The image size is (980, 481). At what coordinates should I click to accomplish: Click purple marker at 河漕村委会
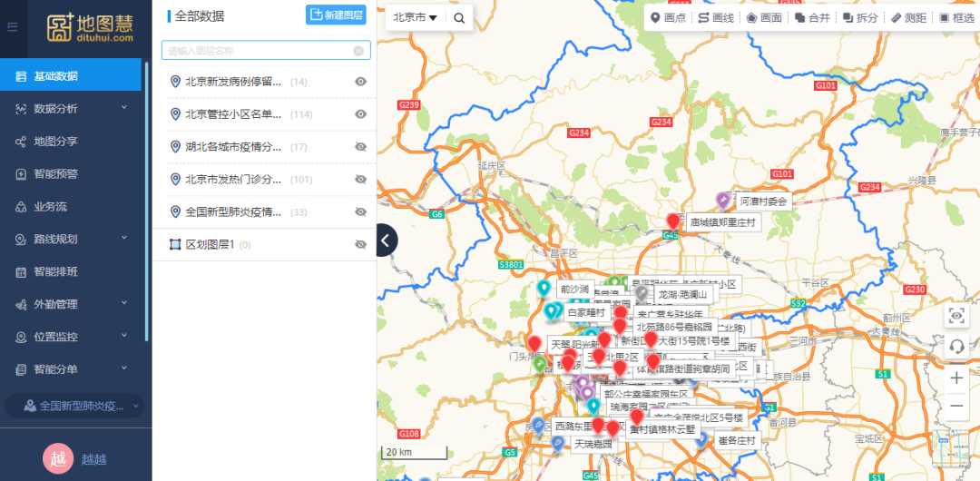724,201
